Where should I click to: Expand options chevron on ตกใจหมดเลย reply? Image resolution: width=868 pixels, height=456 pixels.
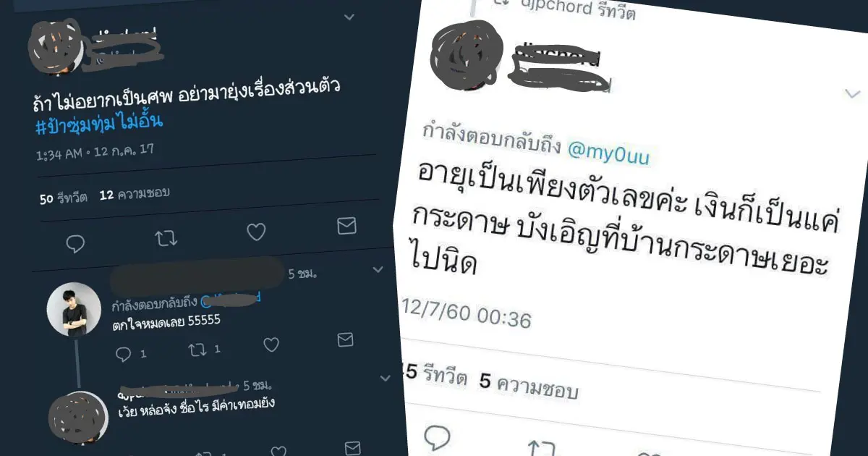click(377, 269)
